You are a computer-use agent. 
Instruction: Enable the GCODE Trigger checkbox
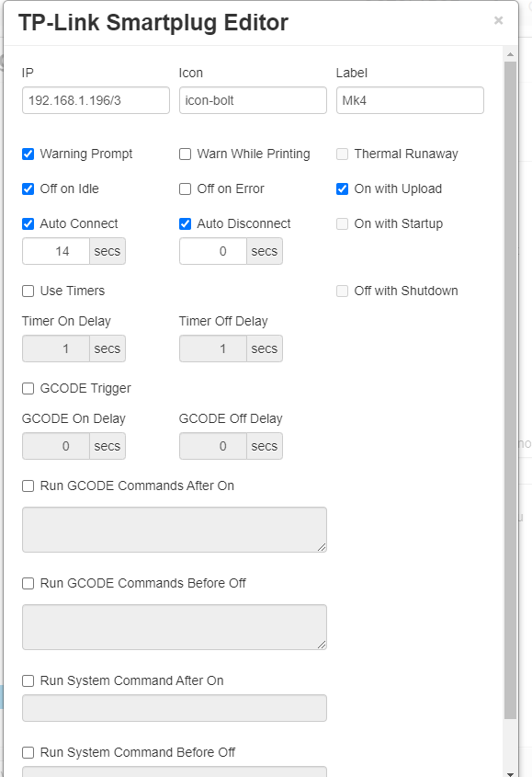pos(28,388)
